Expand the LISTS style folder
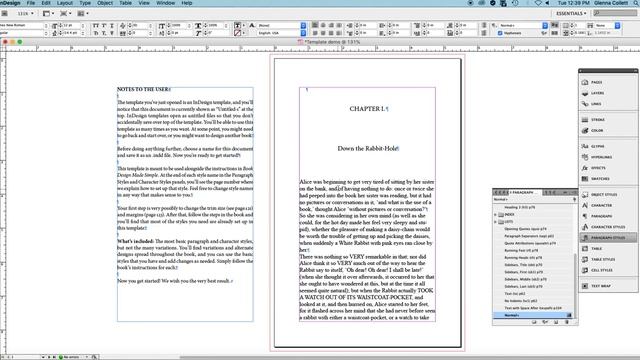 496,222
